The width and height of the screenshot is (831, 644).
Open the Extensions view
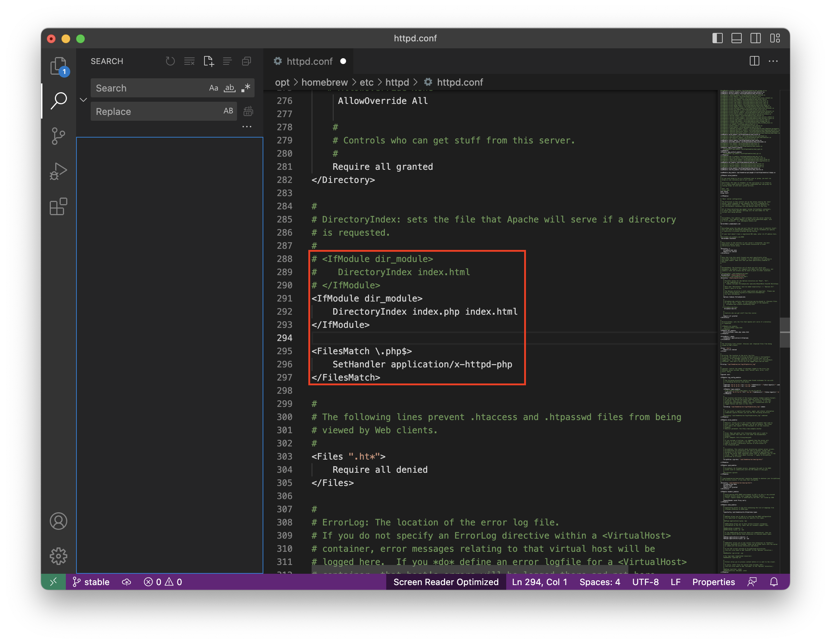[58, 207]
